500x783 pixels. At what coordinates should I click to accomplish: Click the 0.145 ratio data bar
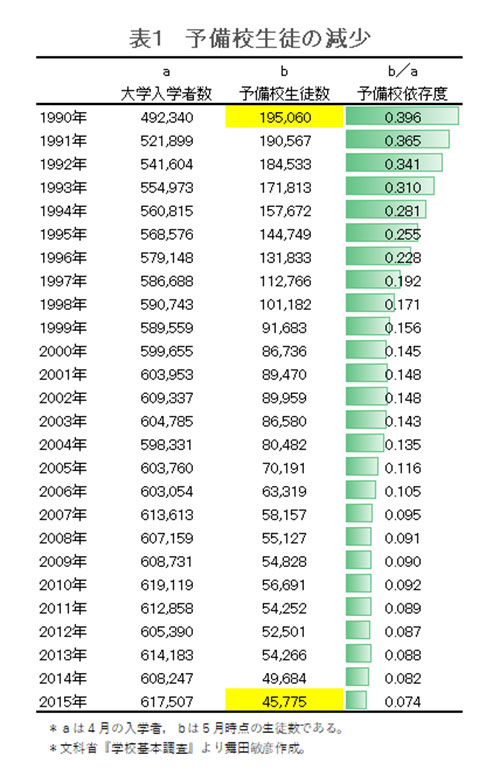pyautogui.click(x=366, y=351)
